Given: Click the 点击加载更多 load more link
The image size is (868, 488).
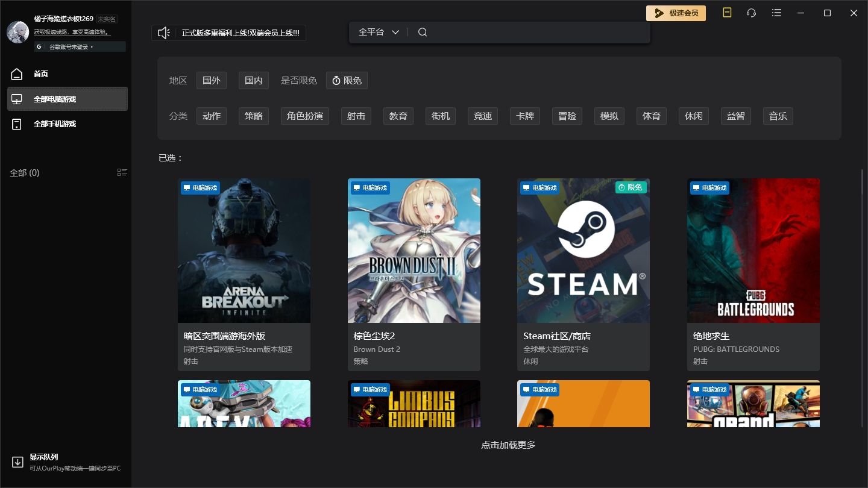Looking at the screenshot, I should (508, 445).
